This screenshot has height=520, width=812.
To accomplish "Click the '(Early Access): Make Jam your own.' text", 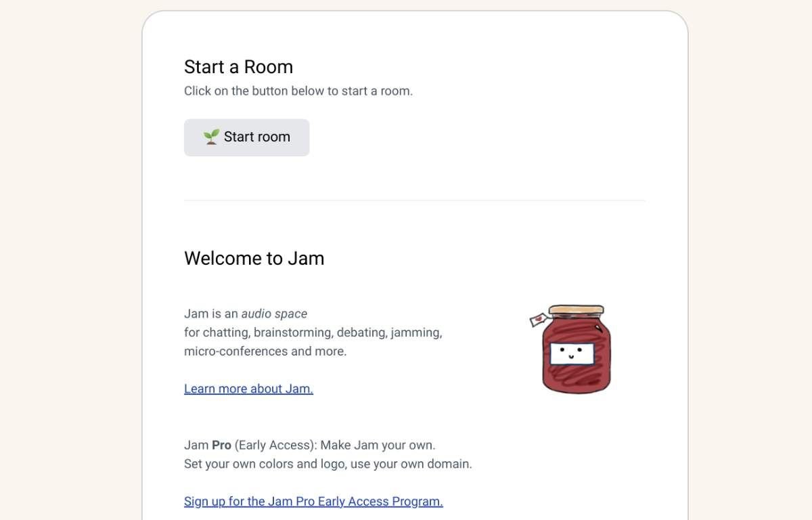I will click(335, 446).
